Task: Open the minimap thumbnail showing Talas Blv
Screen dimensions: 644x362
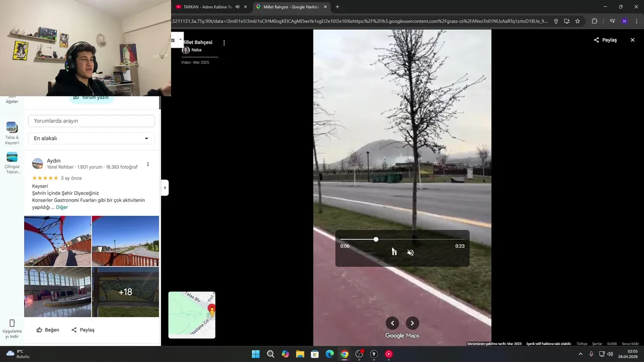Action: [192, 315]
